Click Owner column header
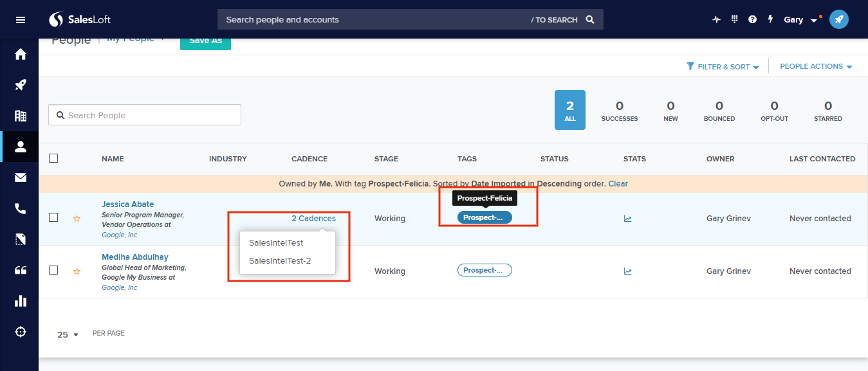The image size is (868, 371). tap(720, 159)
